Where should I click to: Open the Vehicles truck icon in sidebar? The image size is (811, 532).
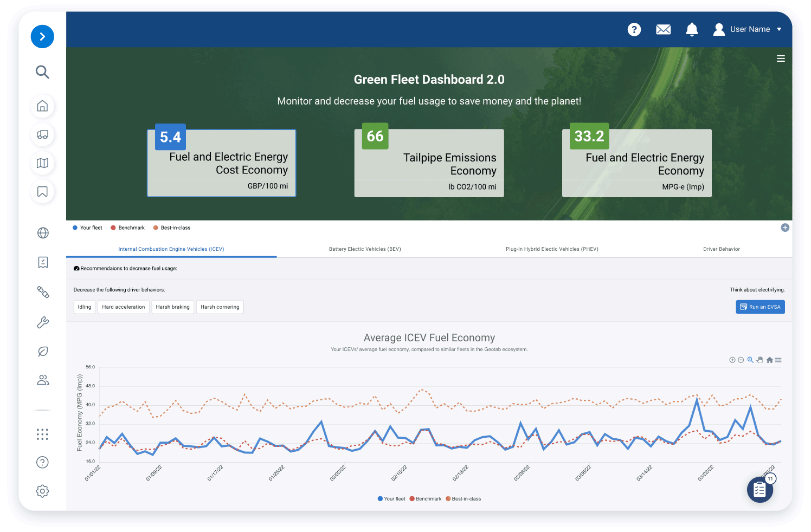click(x=42, y=135)
